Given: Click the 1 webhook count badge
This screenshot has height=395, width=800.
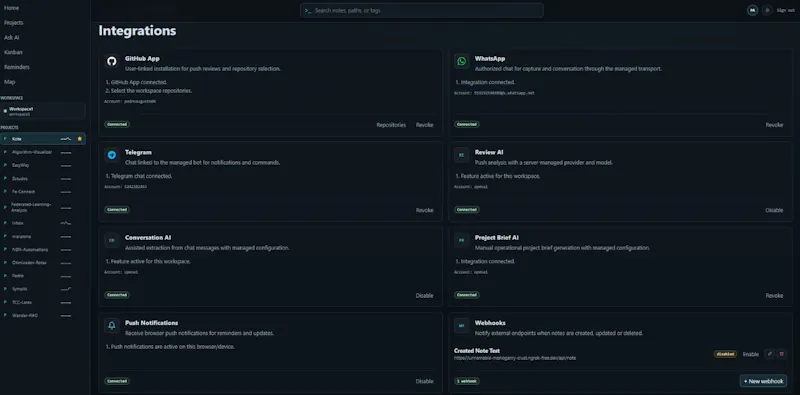Looking at the screenshot, I should [x=467, y=381].
